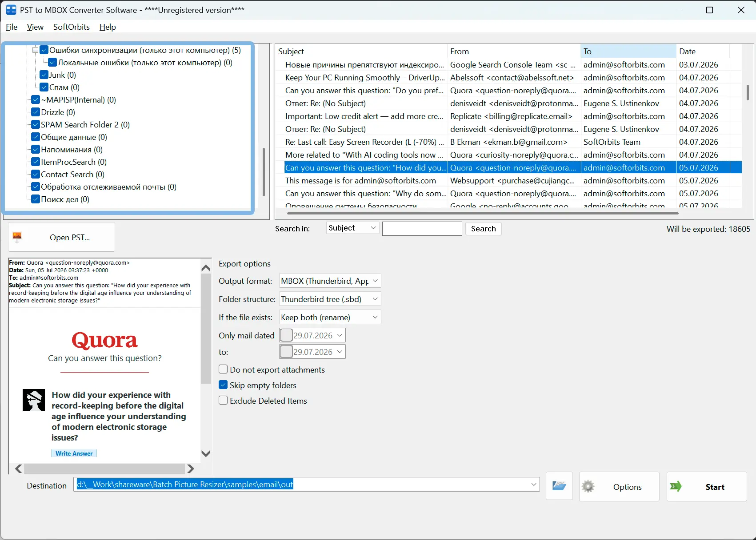
Task: Click the Options gear icon
Action: pyautogui.click(x=588, y=487)
